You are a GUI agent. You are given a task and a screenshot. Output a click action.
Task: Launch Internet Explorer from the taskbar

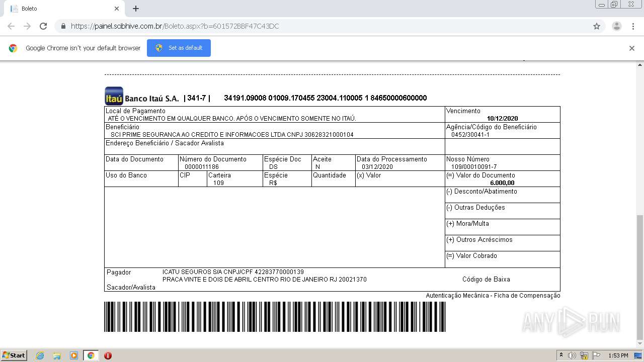click(x=40, y=355)
